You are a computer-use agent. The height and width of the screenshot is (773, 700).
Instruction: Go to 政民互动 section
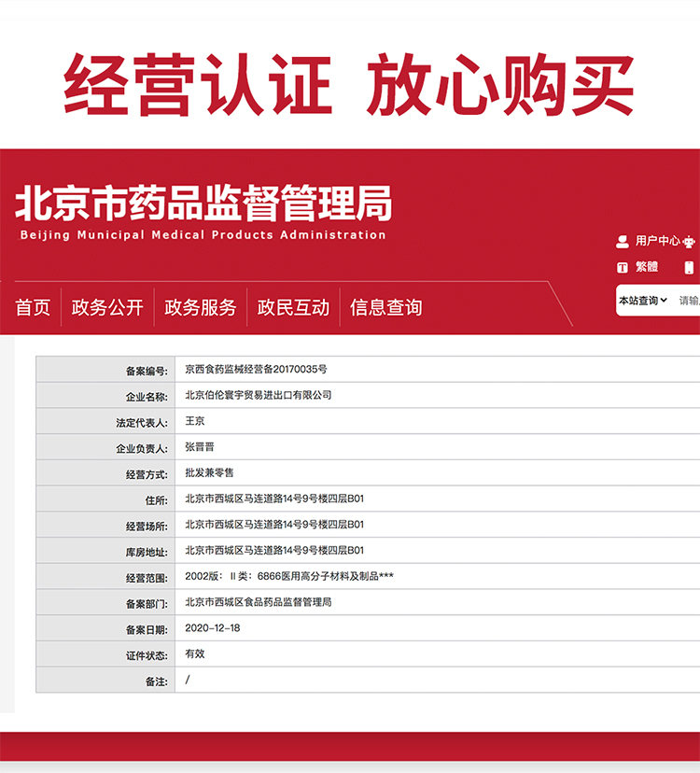coord(293,307)
